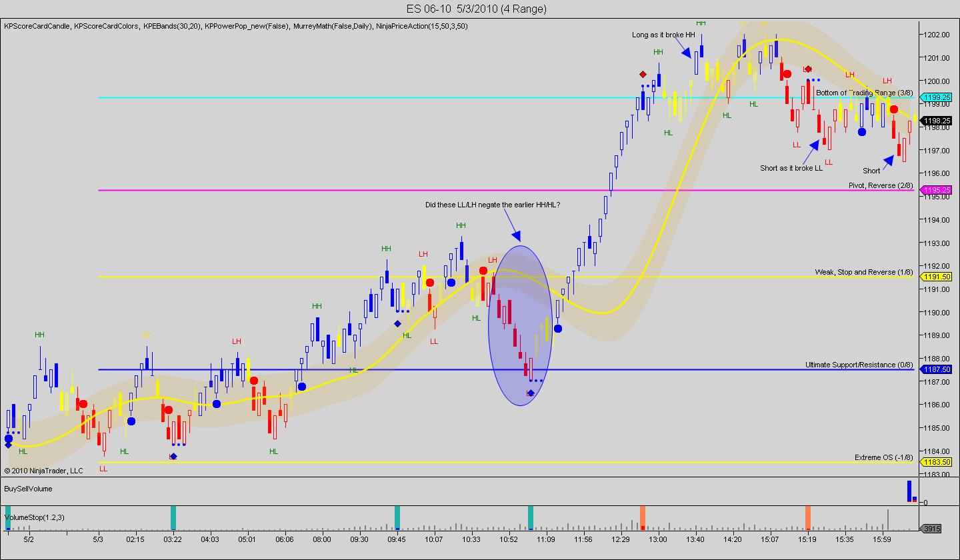Click the teal VolumeStop bar above 03:22

point(173,518)
